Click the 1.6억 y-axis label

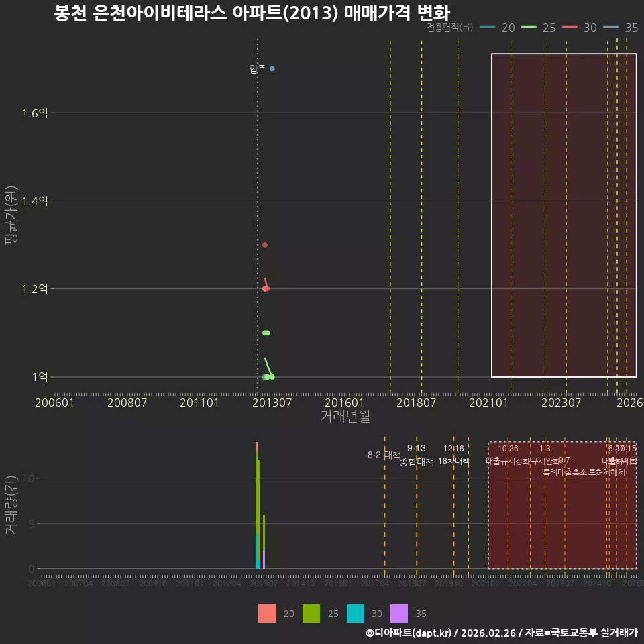point(35,113)
